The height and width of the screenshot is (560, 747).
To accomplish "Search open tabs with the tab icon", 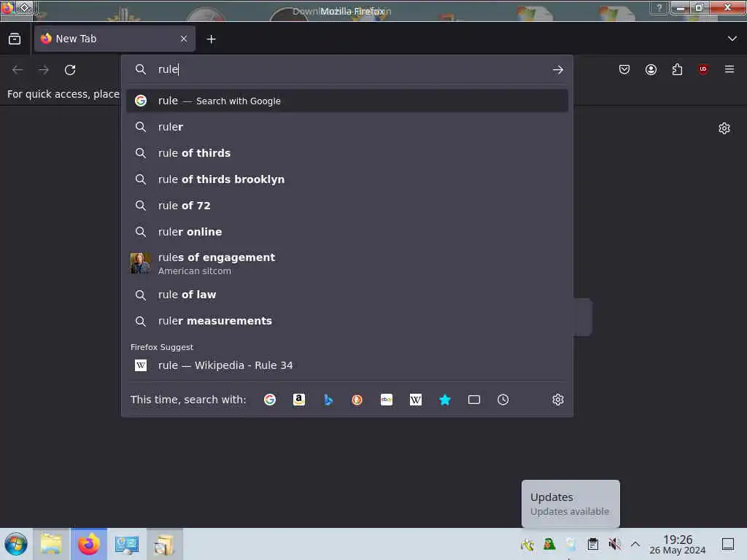I will coord(474,400).
